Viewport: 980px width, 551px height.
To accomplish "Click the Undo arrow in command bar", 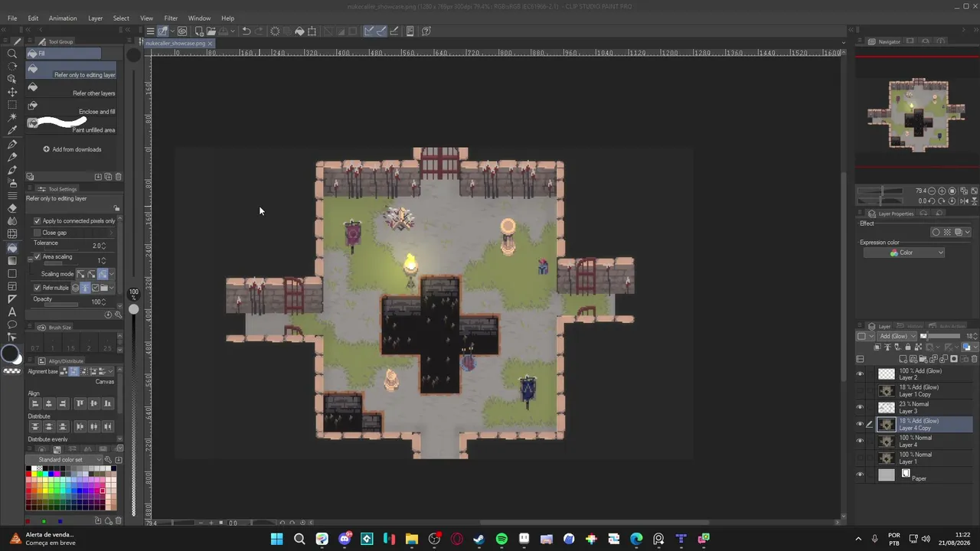I will (247, 31).
